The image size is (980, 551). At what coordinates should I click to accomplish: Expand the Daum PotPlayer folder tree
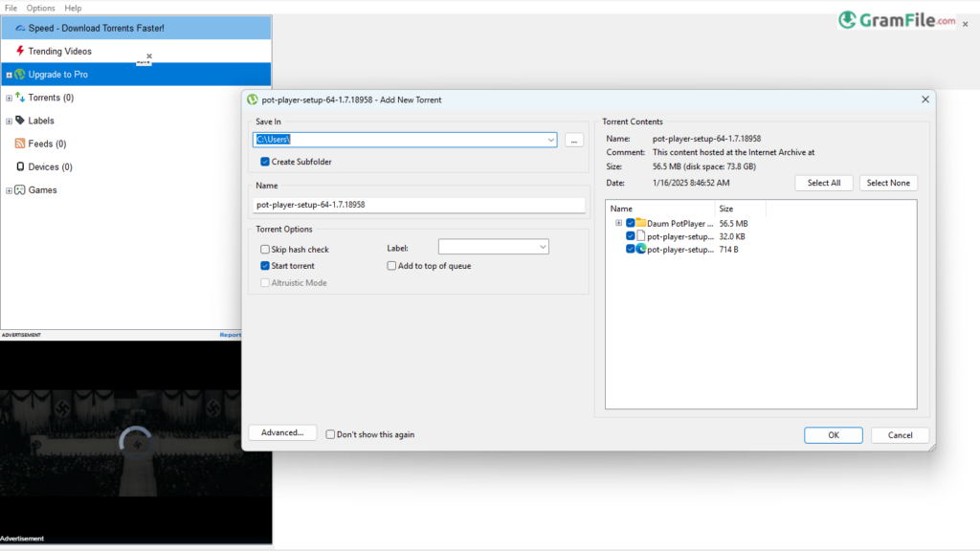pos(619,223)
